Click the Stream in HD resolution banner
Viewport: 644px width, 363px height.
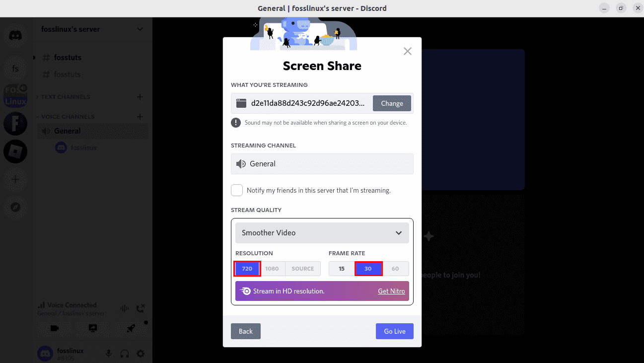(322, 291)
